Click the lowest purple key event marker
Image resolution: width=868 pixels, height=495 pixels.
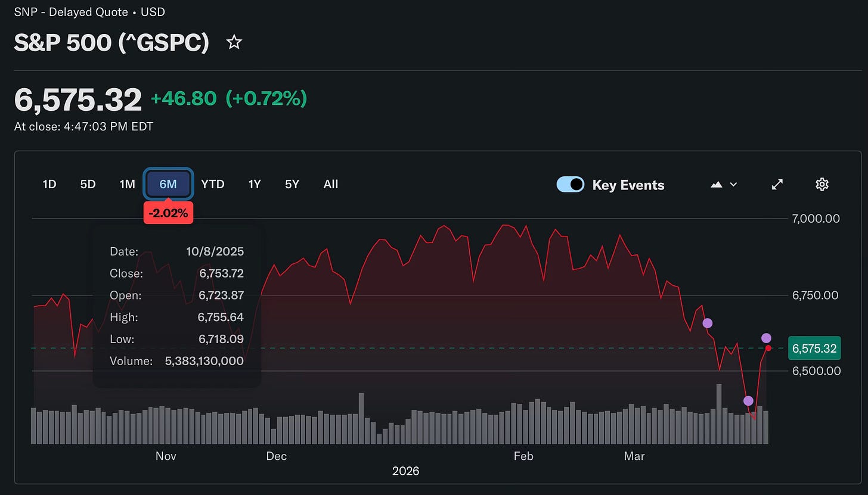pyautogui.click(x=748, y=401)
